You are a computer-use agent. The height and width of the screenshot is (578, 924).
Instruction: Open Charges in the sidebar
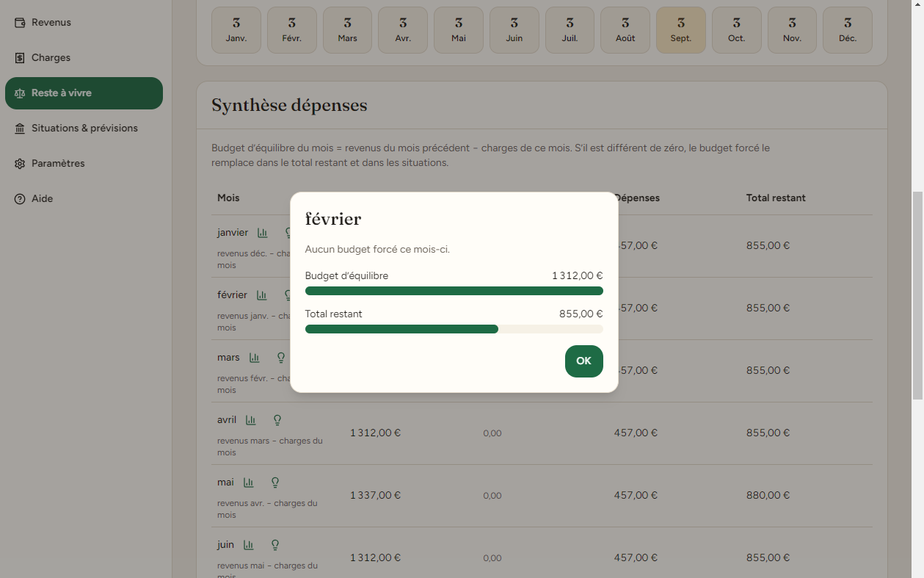coord(84,58)
